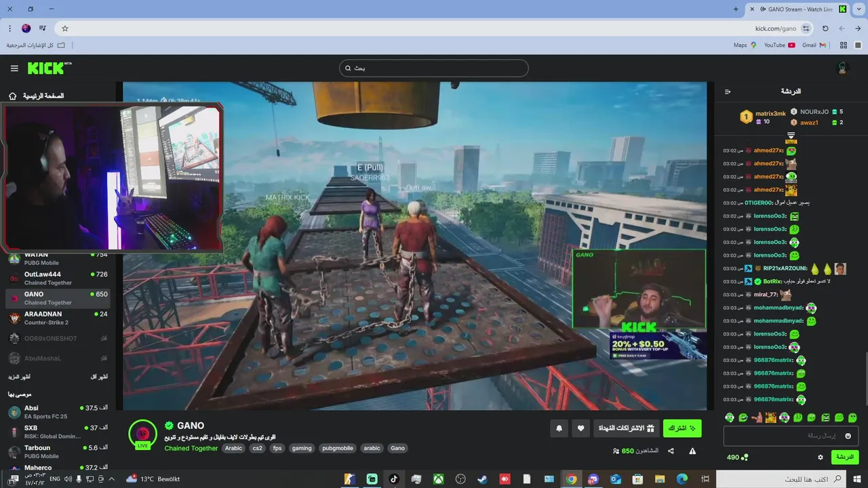Open SXB recommended channel
Screen dimensions: 868x488
58,432
